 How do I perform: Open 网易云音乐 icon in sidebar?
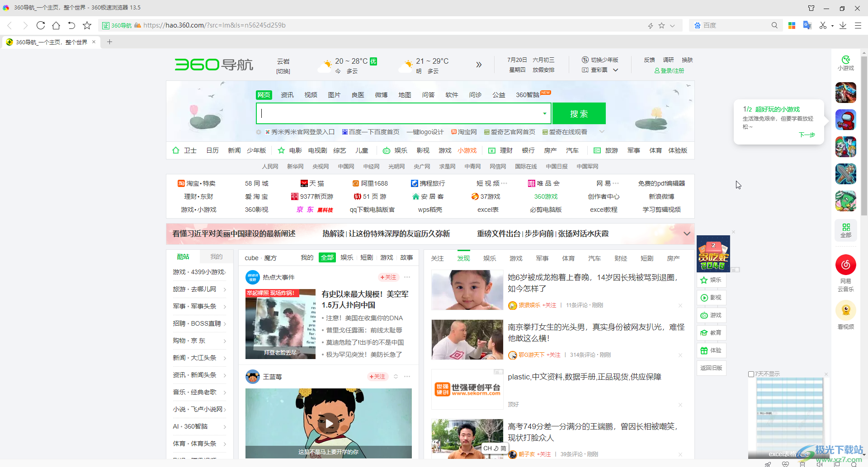pyautogui.click(x=845, y=273)
